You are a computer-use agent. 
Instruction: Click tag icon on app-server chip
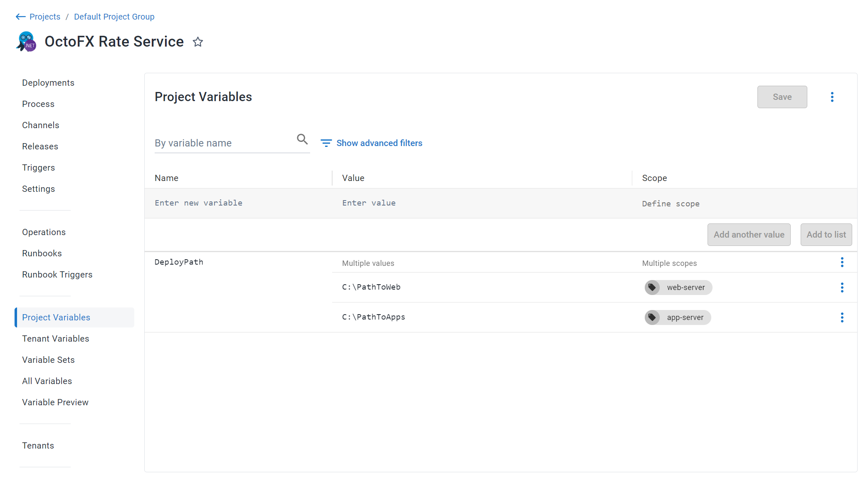point(652,317)
